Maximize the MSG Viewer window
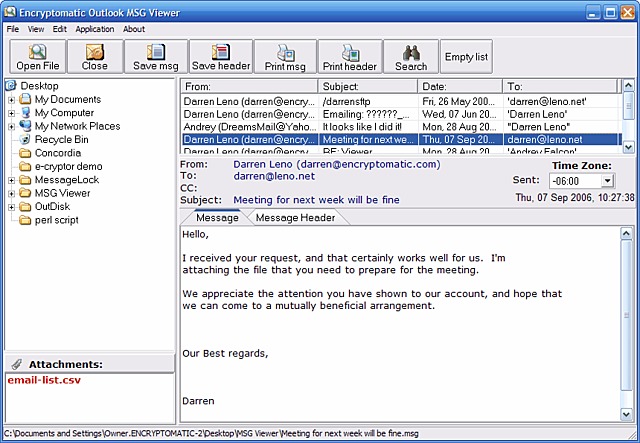The height and width of the screenshot is (443, 640). click(x=611, y=12)
